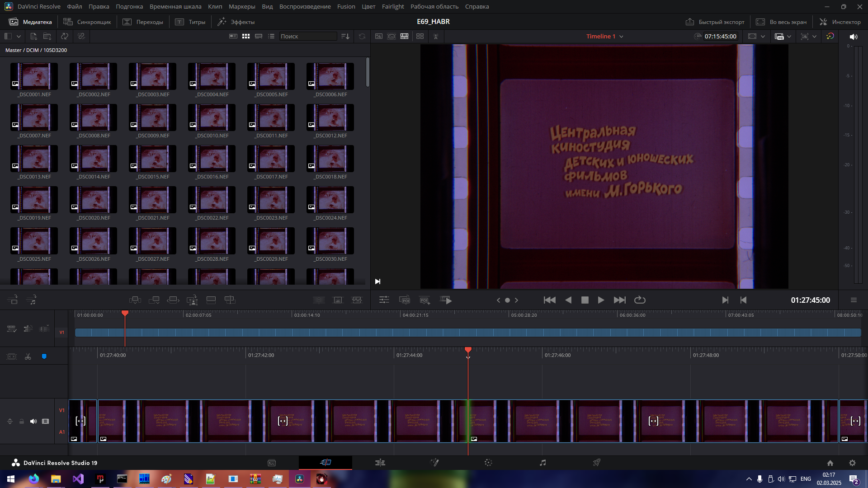868x488 pixels.
Task: Mute the audio track speaker icon
Action: pos(33,421)
